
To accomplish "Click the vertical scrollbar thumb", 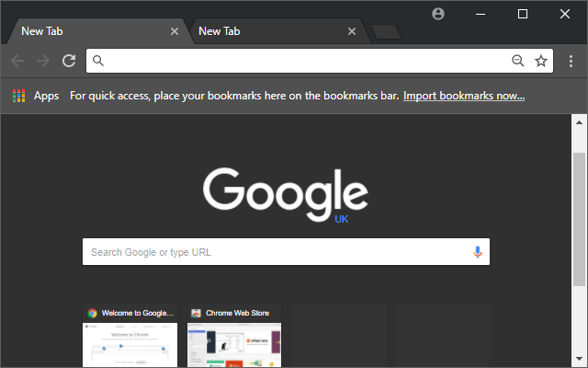I will pyautogui.click(x=579, y=219).
